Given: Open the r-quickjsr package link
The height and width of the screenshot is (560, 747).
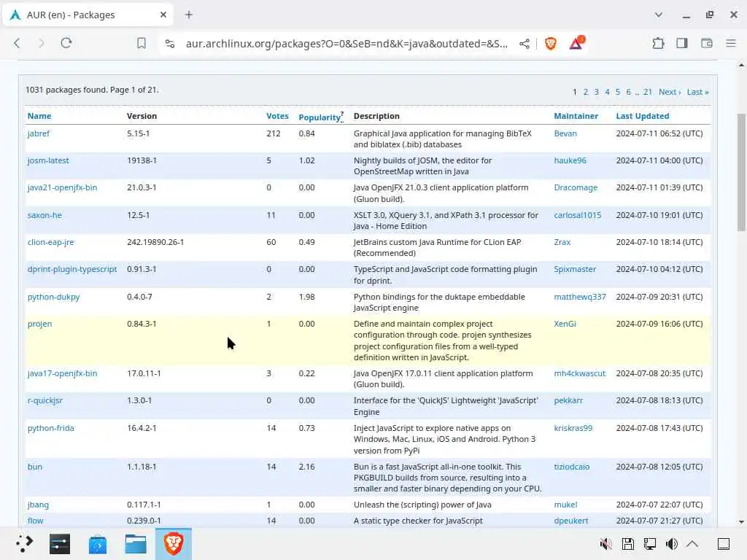Looking at the screenshot, I should pyautogui.click(x=44, y=401).
